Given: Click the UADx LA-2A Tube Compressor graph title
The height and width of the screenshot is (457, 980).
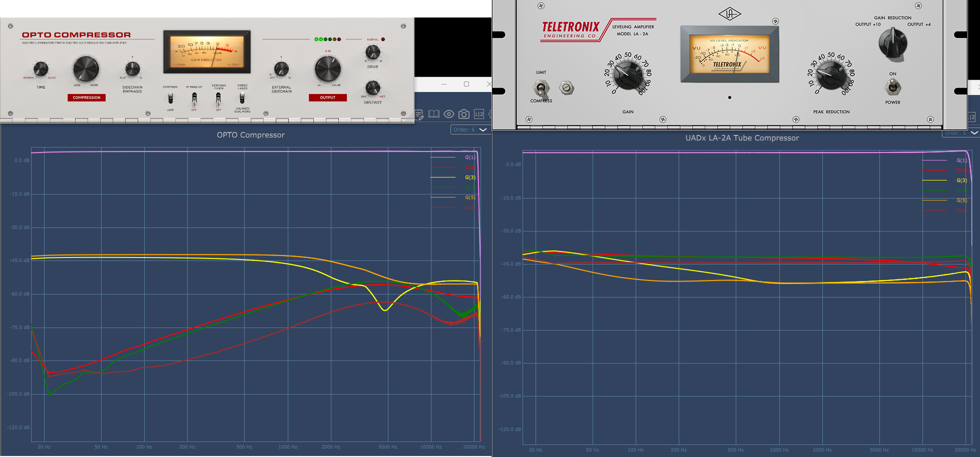Looking at the screenshot, I should click(x=742, y=138).
